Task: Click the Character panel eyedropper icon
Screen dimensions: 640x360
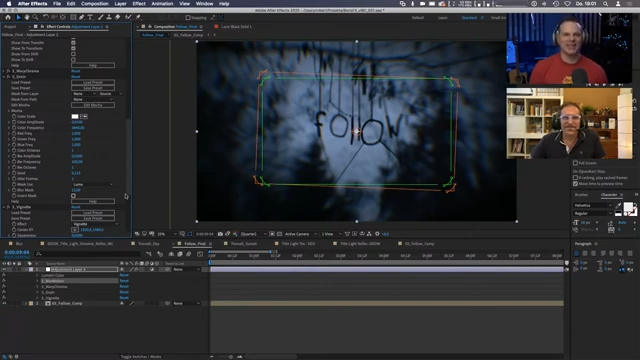Action: click(618, 205)
